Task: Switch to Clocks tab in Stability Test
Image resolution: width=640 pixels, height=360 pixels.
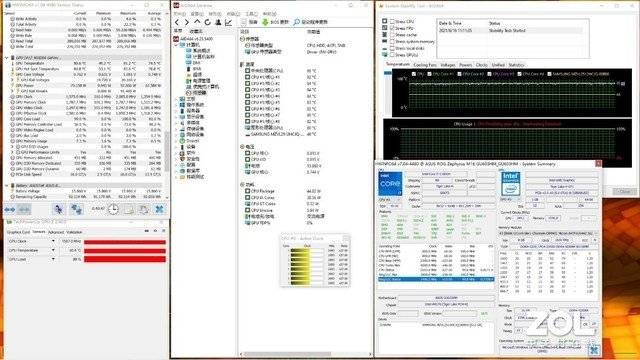Action: 482,65
